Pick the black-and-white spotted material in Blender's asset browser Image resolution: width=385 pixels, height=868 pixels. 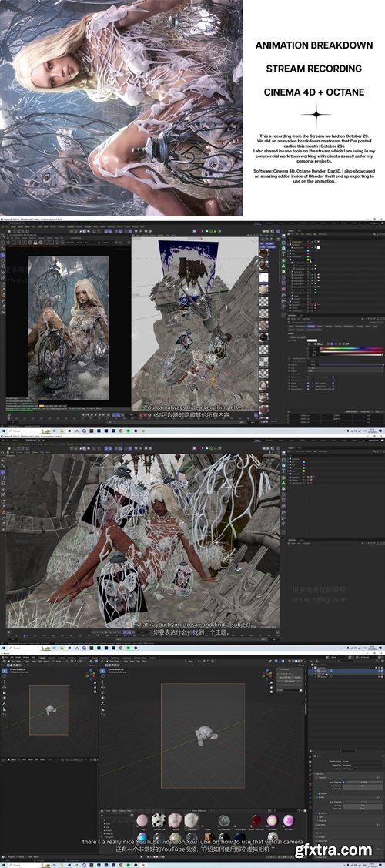(158, 820)
